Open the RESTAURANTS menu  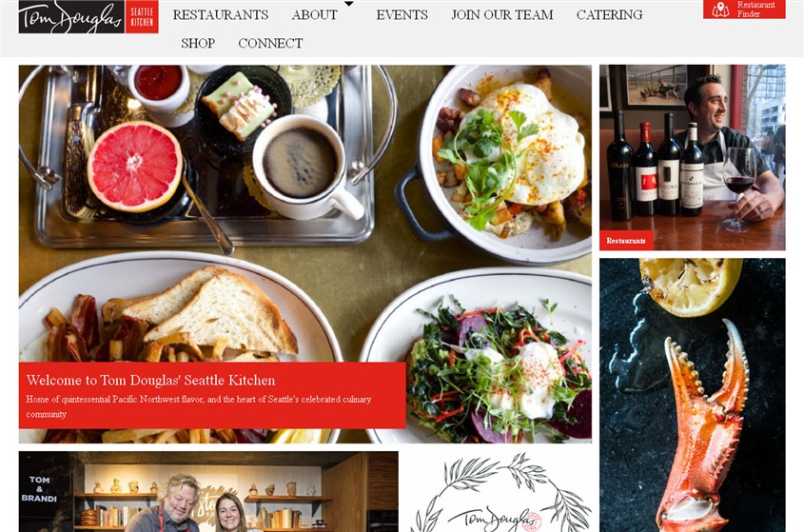(221, 15)
